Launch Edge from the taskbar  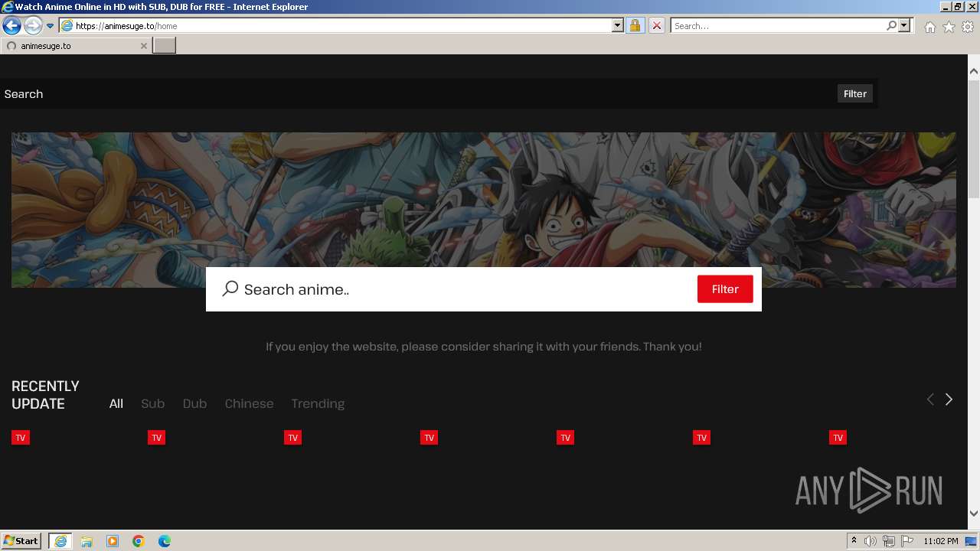click(165, 541)
